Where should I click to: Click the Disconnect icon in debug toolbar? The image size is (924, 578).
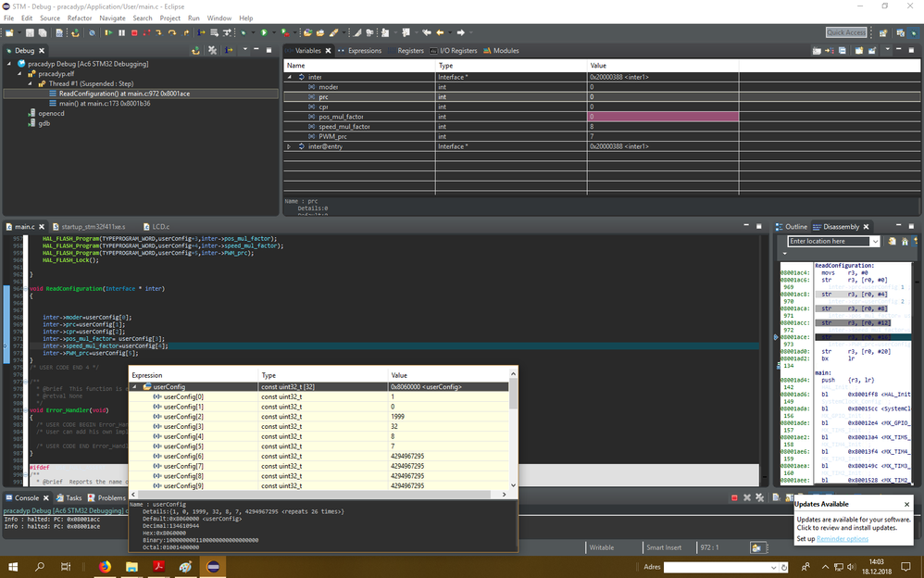pyautogui.click(x=146, y=32)
